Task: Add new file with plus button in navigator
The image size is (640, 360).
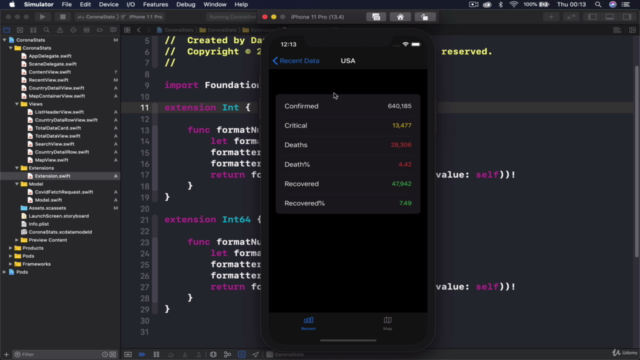Action: click(6, 355)
